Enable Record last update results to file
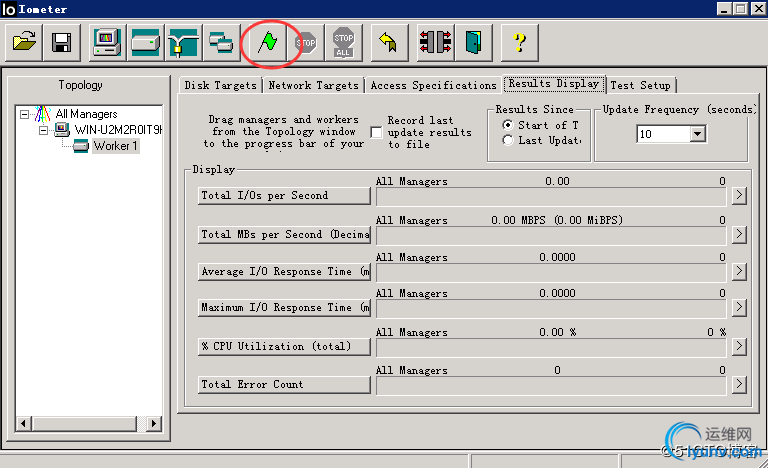The height and width of the screenshot is (468, 768). 376,132
